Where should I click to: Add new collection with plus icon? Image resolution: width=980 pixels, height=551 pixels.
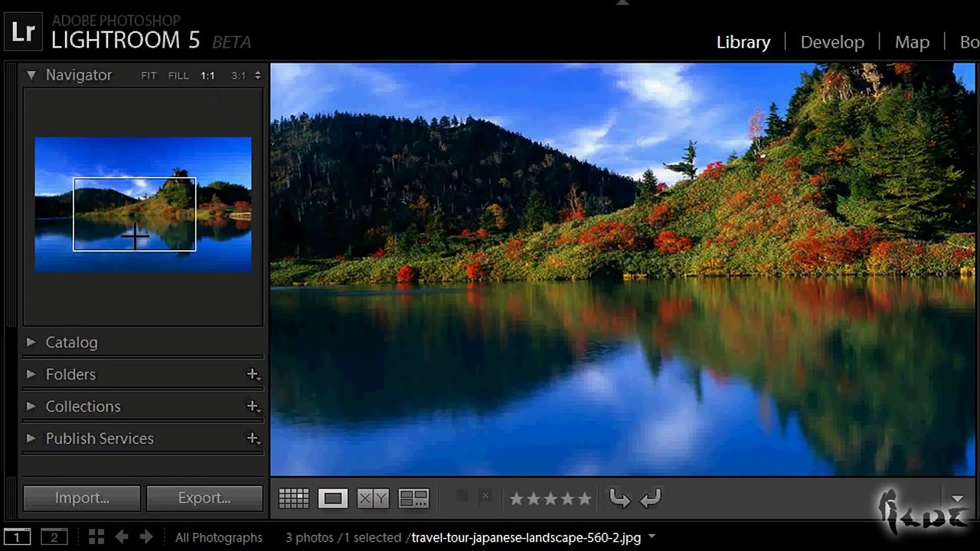(x=253, y=406)
